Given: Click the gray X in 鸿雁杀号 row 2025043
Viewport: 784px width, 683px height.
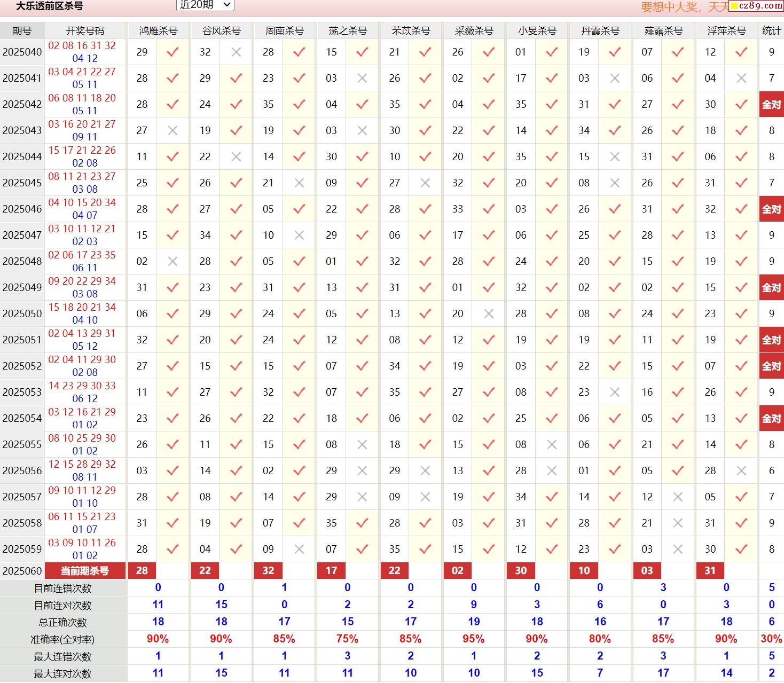Looking at the screenshot, I should click(x=173, y=131).
